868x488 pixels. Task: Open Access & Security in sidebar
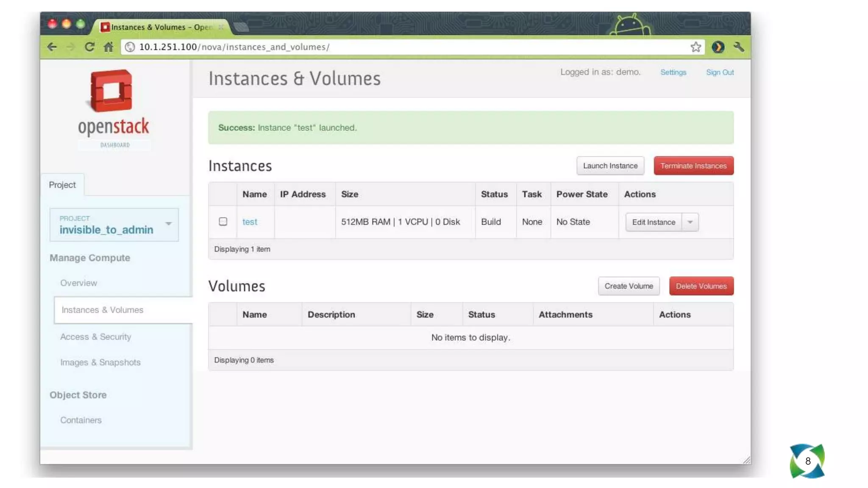coord(95,337)
